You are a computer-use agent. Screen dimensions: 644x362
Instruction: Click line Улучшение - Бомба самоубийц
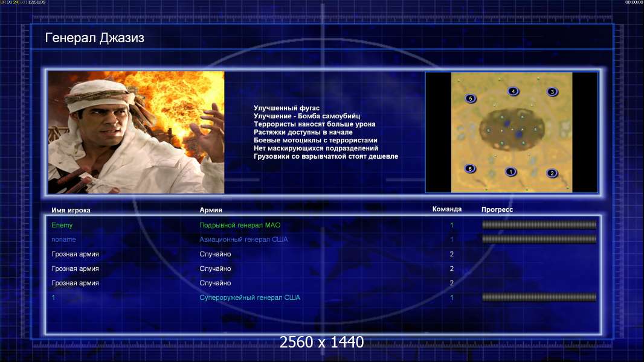[x=307, y=116]
